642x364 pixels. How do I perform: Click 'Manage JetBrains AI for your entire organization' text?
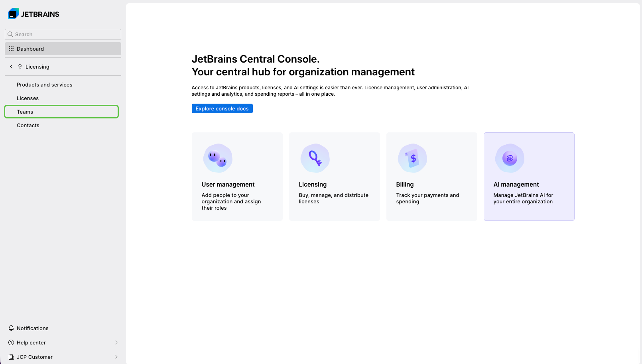[x=523, y=198]
